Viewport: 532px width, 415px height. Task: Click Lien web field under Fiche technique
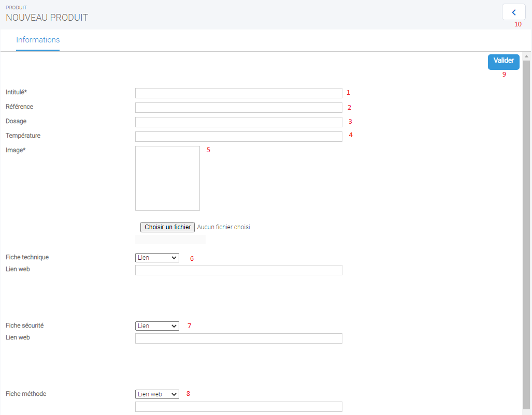click(x=238, y=270)
